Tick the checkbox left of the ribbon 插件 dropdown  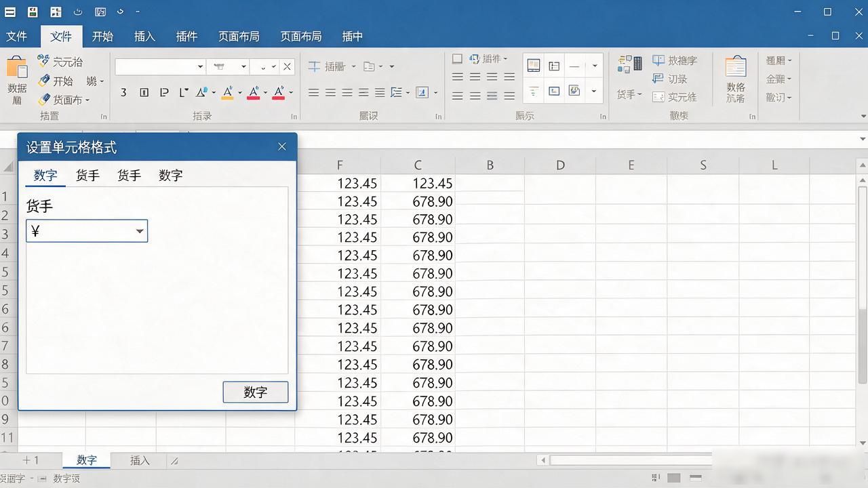click(457, 59)
